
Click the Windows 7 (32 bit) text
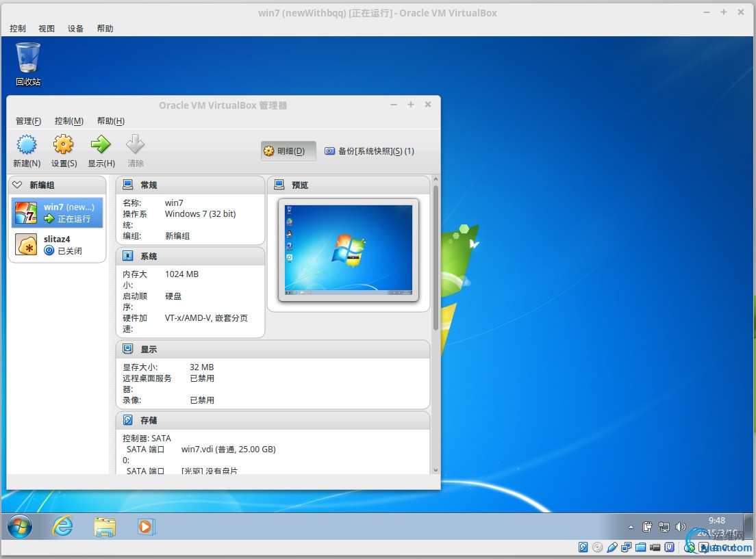200,214
